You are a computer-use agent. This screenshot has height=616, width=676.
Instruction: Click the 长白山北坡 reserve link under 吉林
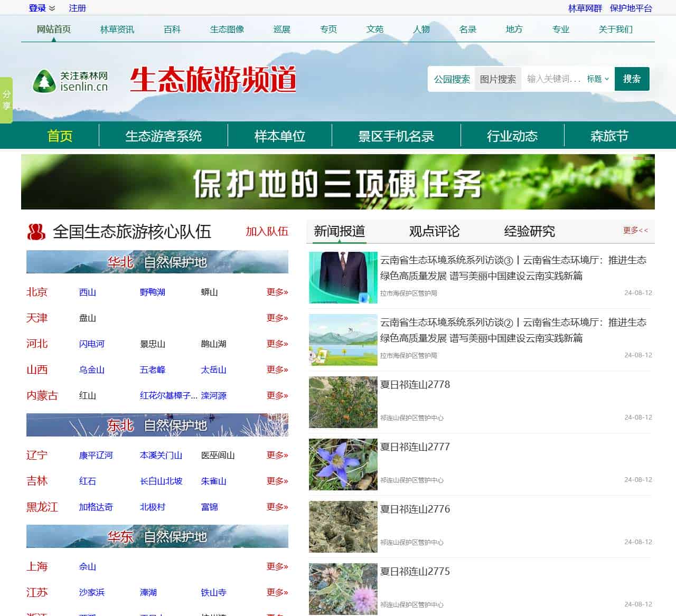pyautogui.click(x=162, y=481)
